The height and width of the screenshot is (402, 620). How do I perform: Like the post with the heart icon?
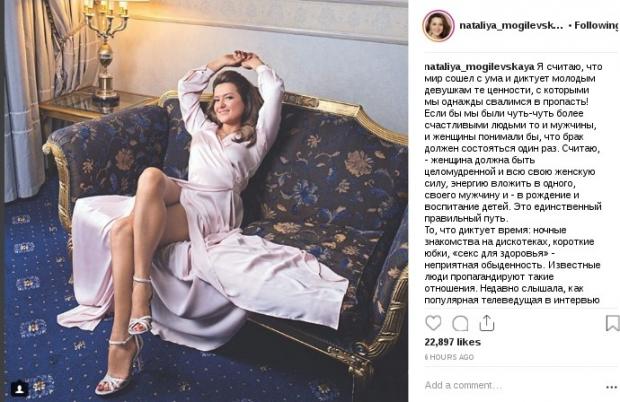click(x=433, y=323)
